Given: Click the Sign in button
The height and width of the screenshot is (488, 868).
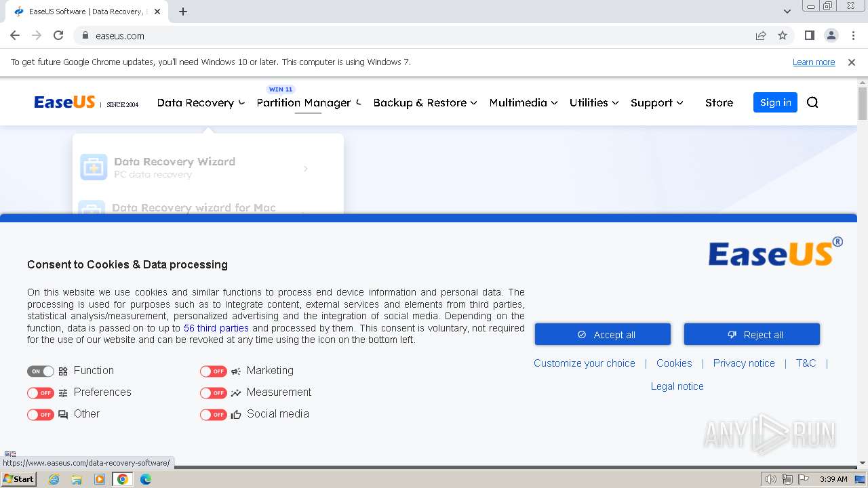Looking at the screenshot, I should click(775, 102).
